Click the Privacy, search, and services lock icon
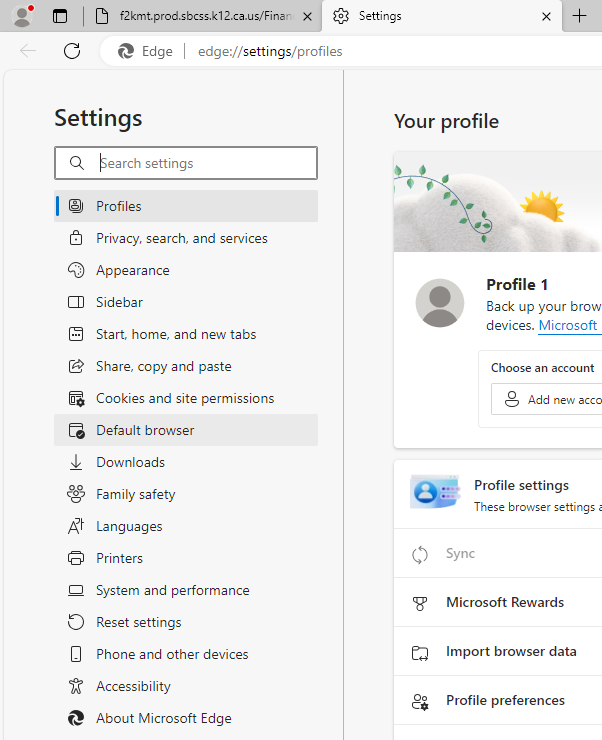This screenshot has width=602, height=740. click(76, 238)
